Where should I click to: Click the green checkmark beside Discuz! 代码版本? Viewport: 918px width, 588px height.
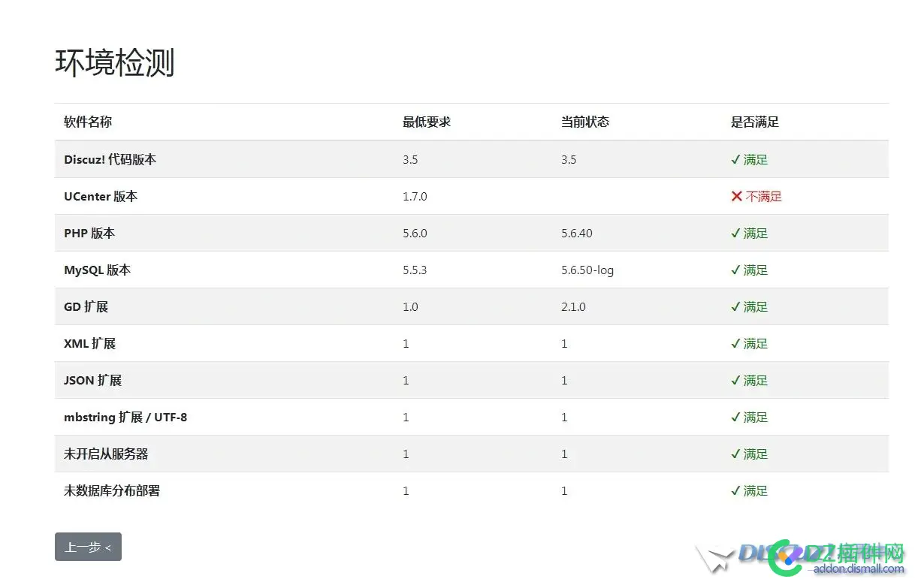pyautogui.click(x=736, y=159)
